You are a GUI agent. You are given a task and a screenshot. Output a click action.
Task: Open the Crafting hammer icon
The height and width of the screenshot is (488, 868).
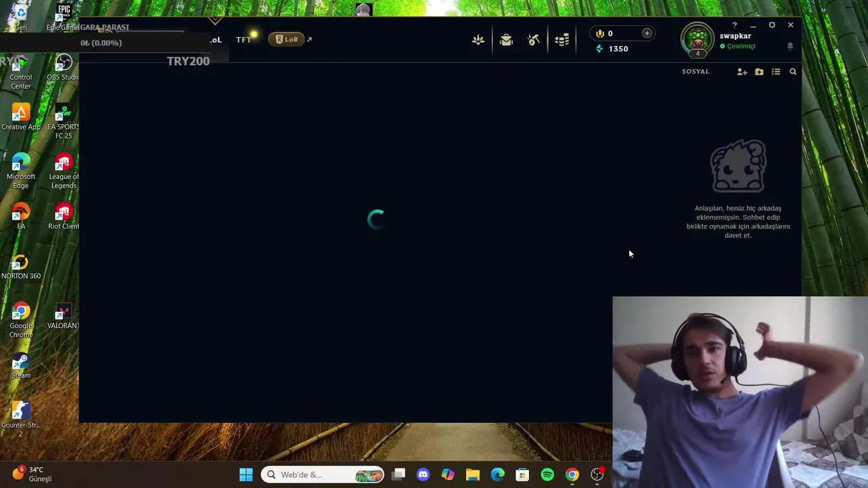(x=534, y=40)
